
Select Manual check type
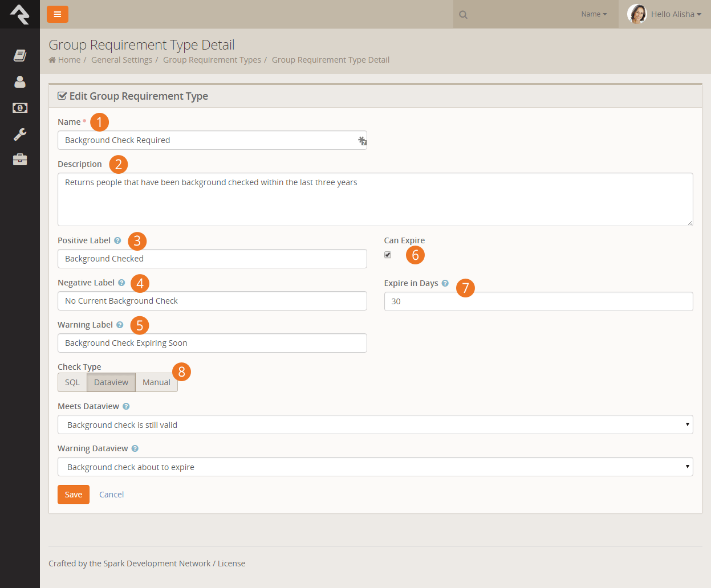[x=156, y=382]
